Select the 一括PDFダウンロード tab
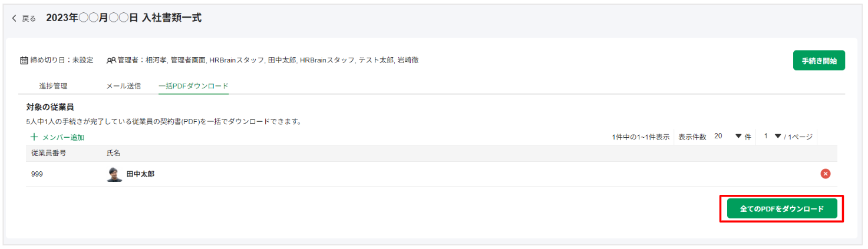The image size is (868, 249). pos(193,86)
